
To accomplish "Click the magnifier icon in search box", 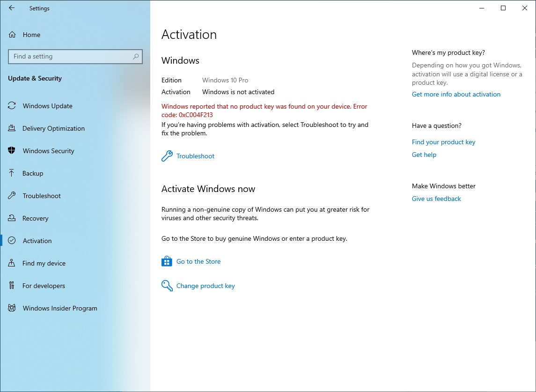I will [x=136, y=57].
